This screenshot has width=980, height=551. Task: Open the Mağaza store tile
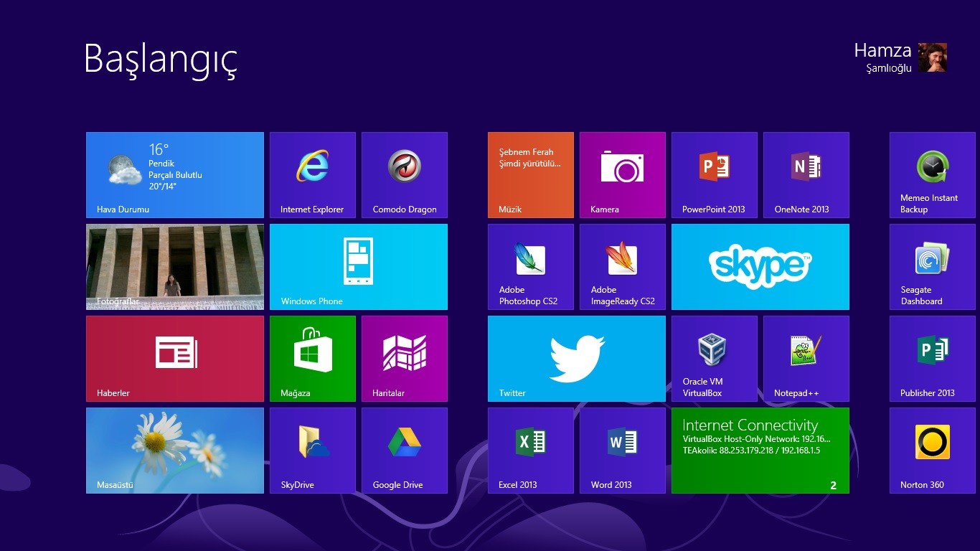313,359
